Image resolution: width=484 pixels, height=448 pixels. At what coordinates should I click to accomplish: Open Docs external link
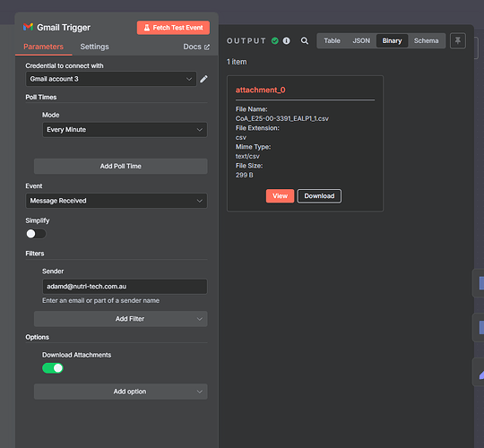pyautogui.click(x=196, y=47)
